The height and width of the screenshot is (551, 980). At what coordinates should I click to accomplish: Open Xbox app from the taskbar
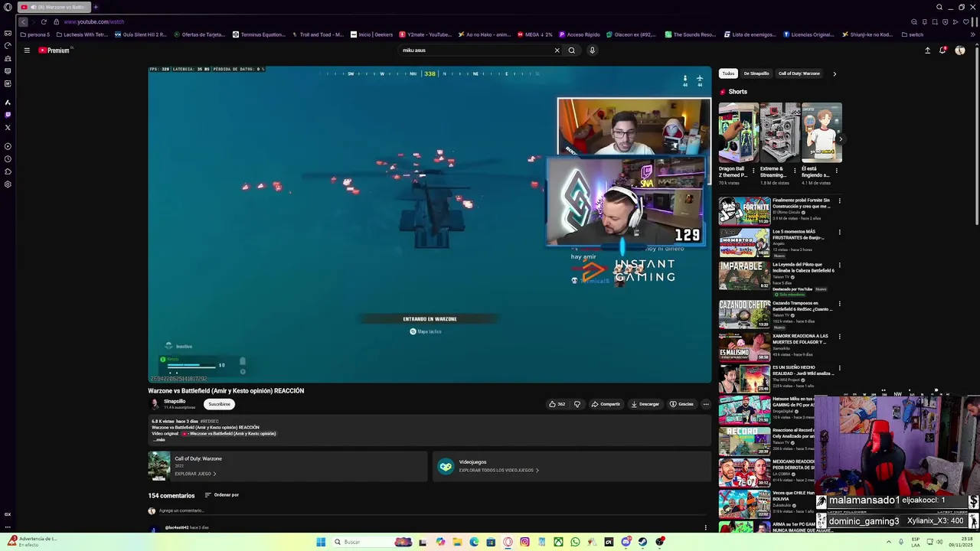[558, 542]
